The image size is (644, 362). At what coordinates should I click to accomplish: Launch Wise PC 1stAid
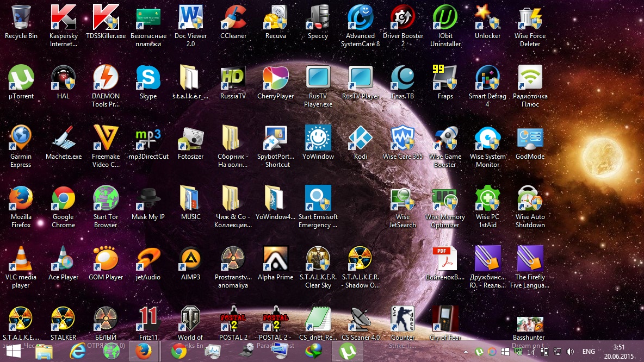[x=487, y=198]
